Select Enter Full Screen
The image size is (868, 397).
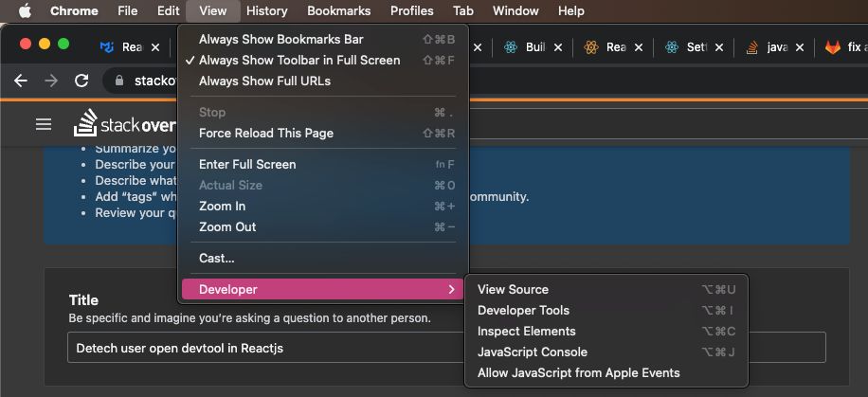pos(323,165)
